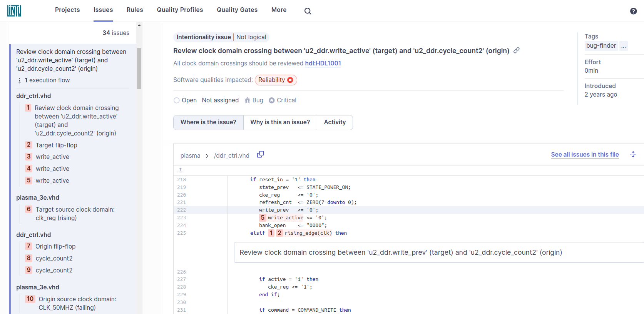Click the copy file path icon
The image size is (644, 314).
click(261, 154)
